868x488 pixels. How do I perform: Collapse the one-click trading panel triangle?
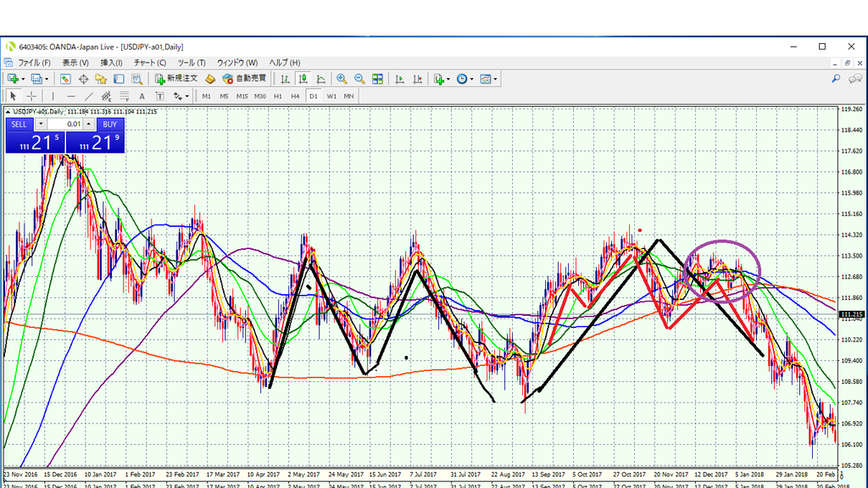(8, 112)
